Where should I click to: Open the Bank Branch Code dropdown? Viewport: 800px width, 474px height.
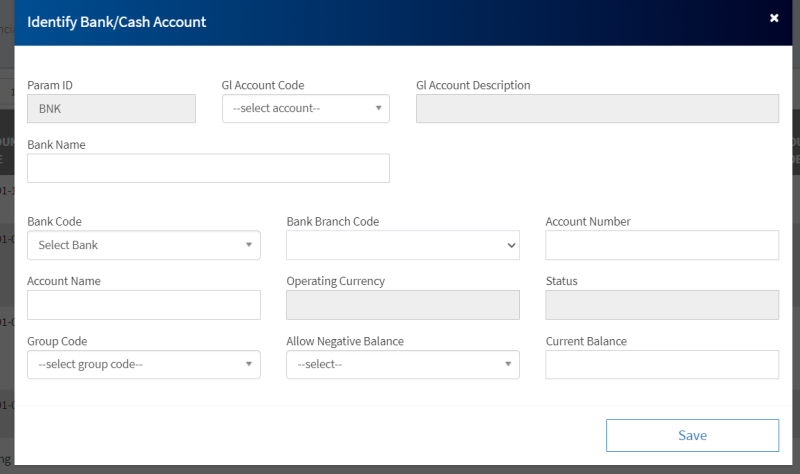(x=402, y=245)
